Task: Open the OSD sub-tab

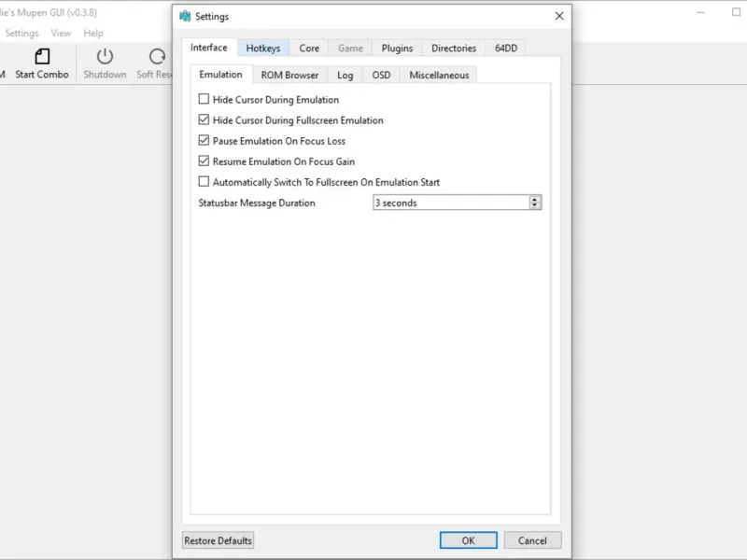Action: coord(381,76)
